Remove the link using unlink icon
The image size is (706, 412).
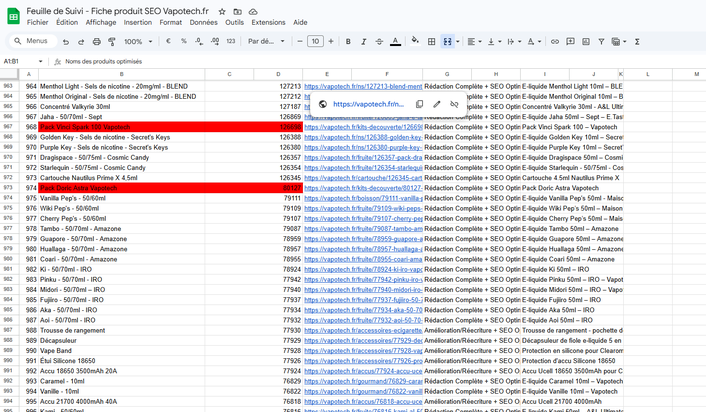453,104
